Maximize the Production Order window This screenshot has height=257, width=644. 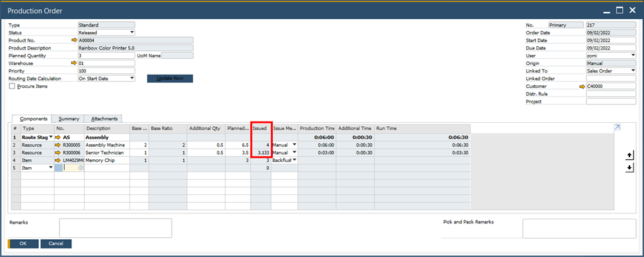tap(620, 10)
